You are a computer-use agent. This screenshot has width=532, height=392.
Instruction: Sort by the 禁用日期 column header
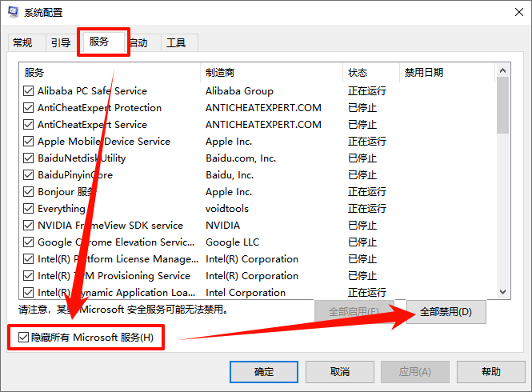coord(447,72)
